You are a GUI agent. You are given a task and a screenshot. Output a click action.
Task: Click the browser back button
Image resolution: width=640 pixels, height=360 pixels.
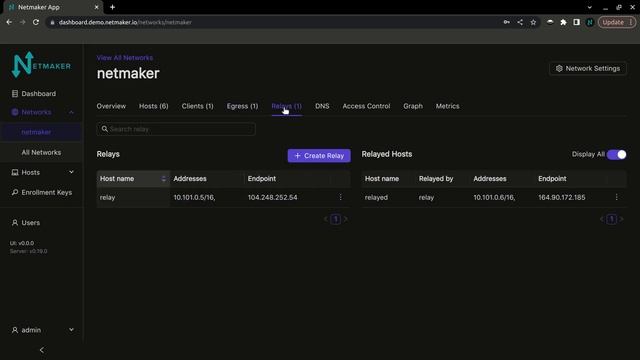[9, 22]
